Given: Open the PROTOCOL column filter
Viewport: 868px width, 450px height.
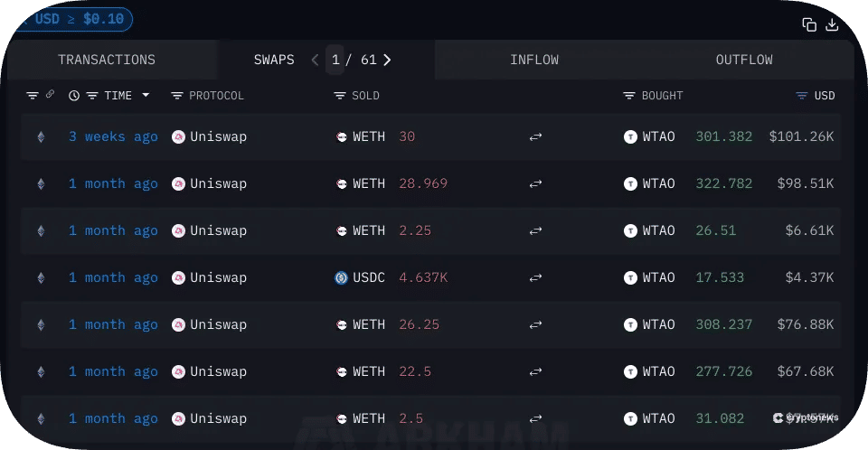Looking at the screenshot, I should tap(177, 96).
